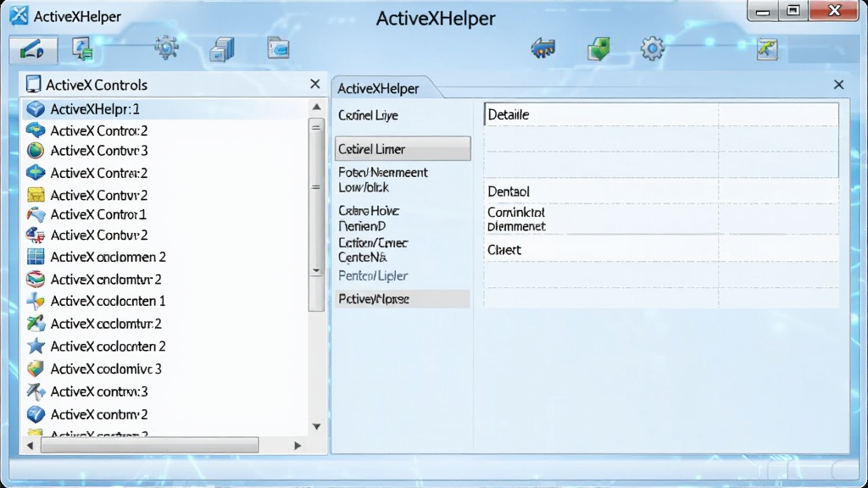Viewport: 868px width, 488px height.
Task: Click the Cetirel Limer button
Action: click(403, 149)
